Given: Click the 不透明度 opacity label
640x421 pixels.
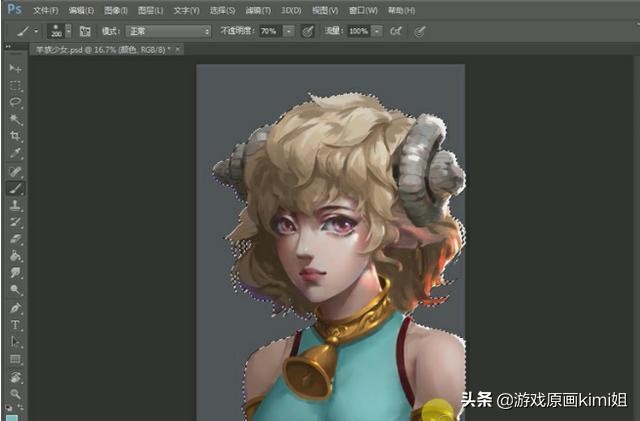Looking at the screenshot, I should coord(238,31).
